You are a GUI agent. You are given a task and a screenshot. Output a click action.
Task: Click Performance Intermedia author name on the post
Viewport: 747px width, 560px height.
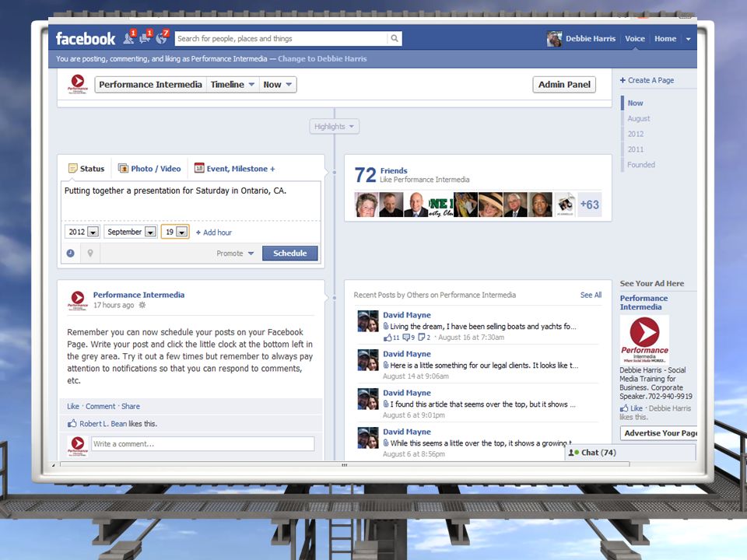click(139, 295)
